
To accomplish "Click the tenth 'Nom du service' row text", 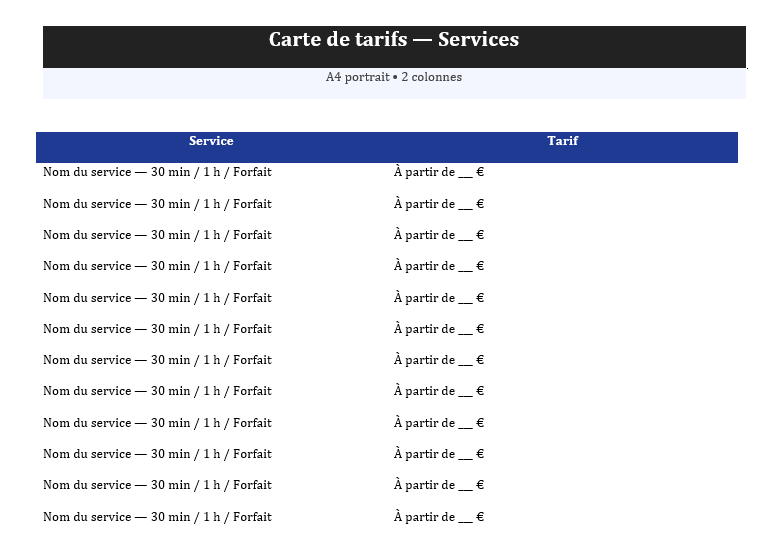I will point(157,454).
